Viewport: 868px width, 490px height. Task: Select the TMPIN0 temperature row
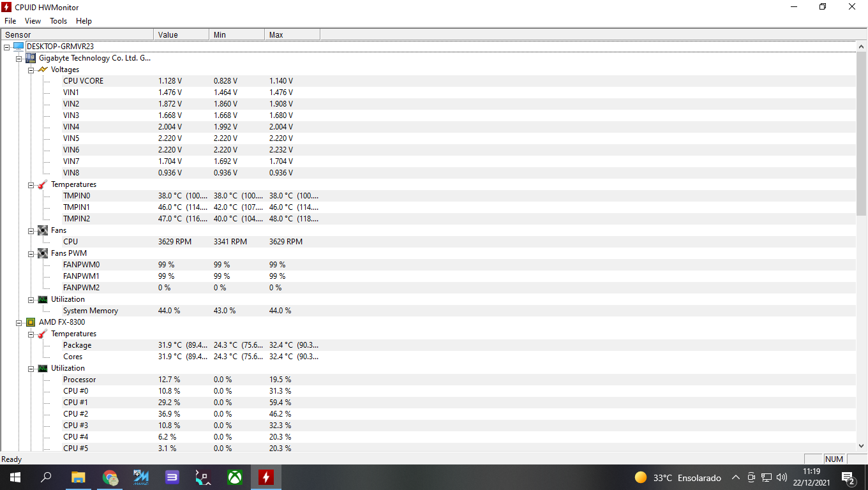[x=428, y=196]
